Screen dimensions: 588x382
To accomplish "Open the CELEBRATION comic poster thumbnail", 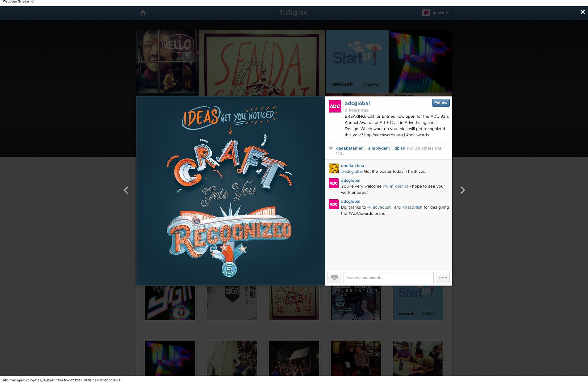I will point(356,303).
